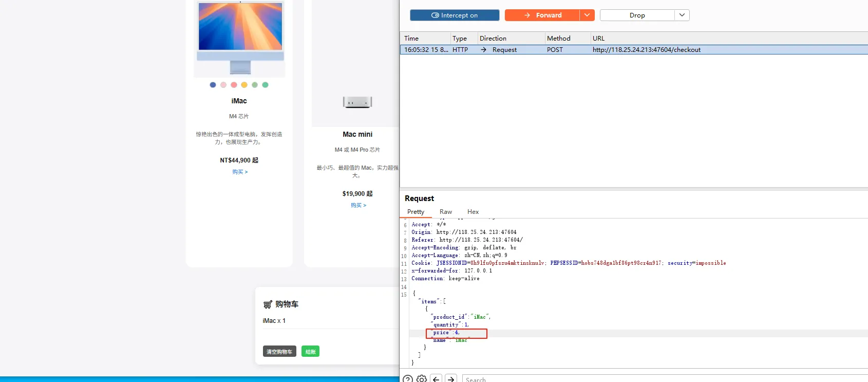Click the Accept-Language header line

(x=459, y=256)
